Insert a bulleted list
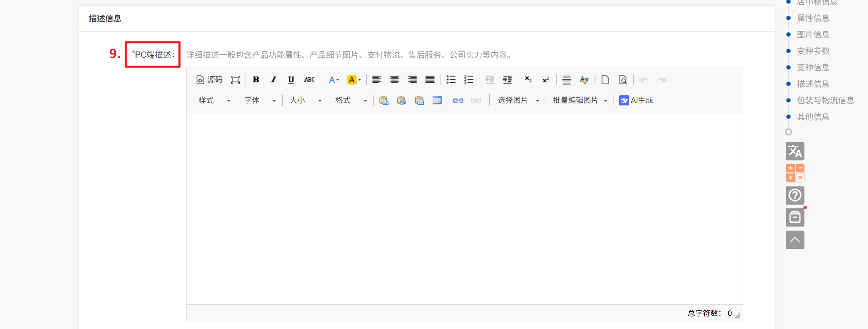Viewport: 868px width, 329px height. click(x=451, y=80)
